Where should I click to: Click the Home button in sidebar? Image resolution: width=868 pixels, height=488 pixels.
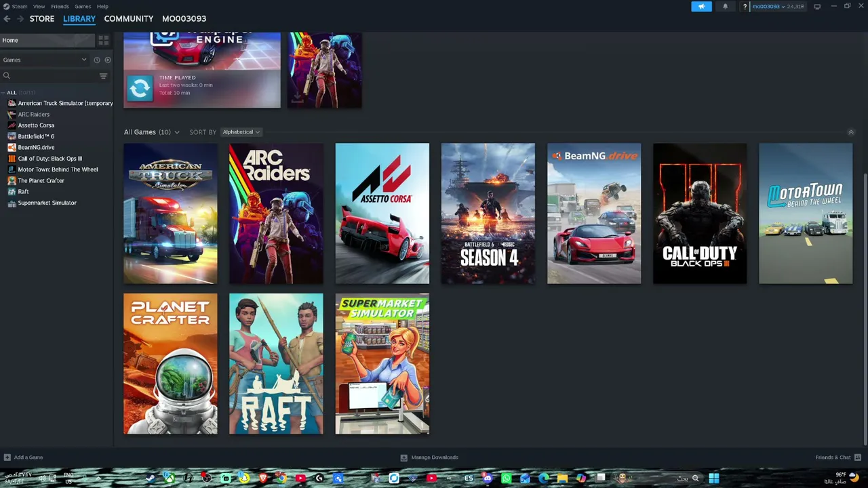(47, 41)
